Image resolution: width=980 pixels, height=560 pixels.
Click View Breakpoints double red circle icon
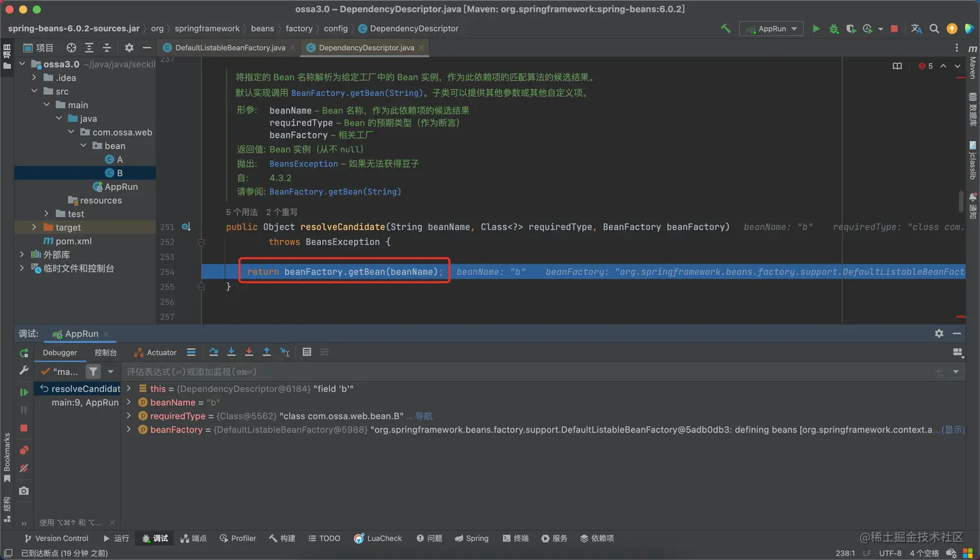point(24,450)
